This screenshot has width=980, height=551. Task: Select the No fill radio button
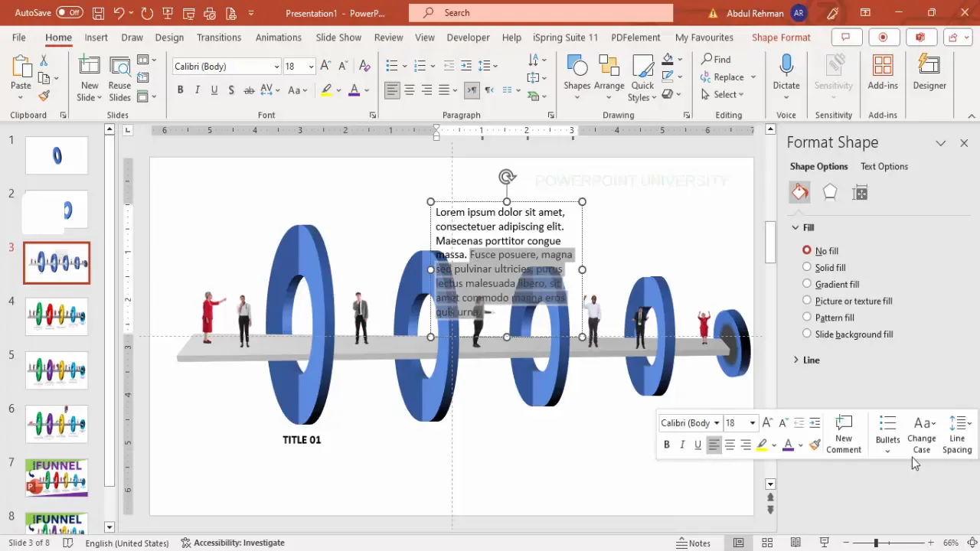[807, 250]
